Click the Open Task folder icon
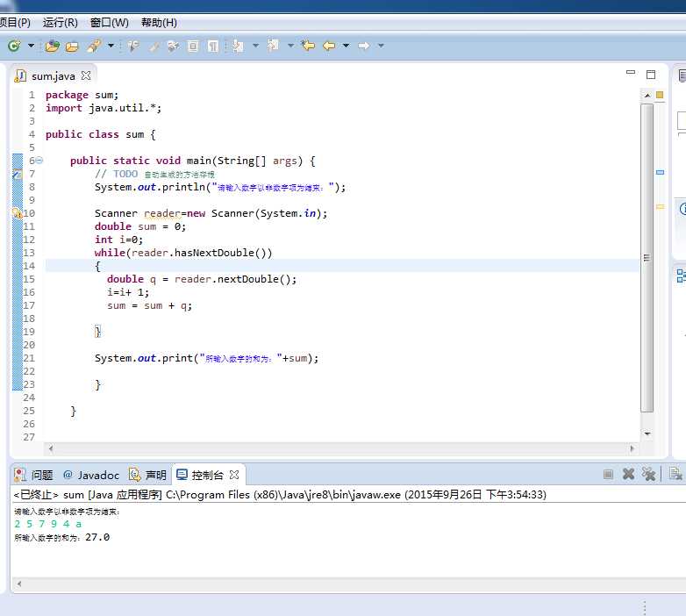Viewport: 686px width, 616px height. [x=72, y=47]
